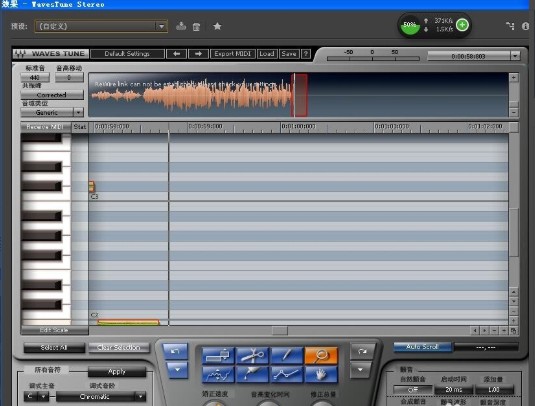
Task: Open the Generic range type dropdown
Action: [x=78, y=112]
